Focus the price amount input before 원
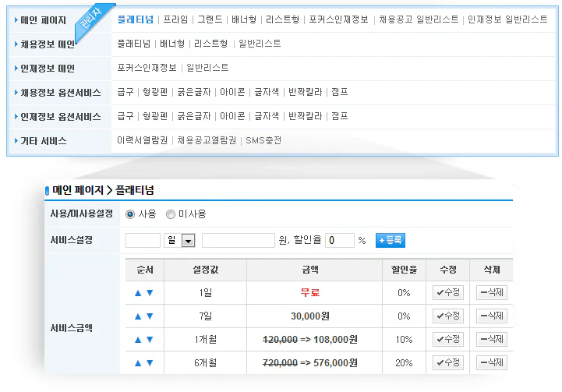This screenshot has width=562, height=392. point(239,240)
